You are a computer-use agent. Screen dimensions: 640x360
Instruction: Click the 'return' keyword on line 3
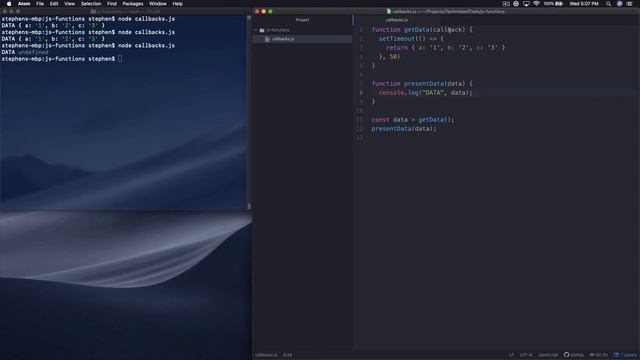397,48
